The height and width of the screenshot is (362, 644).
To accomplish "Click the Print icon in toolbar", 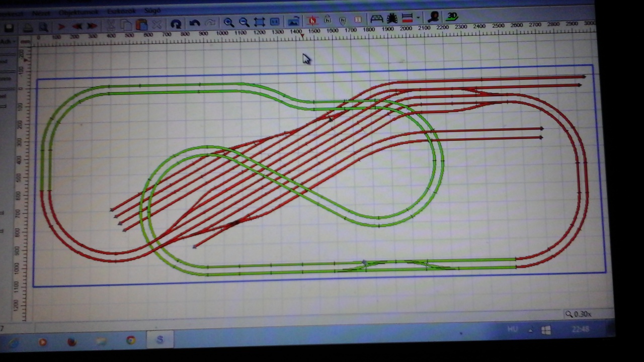I will coord(28,27).
